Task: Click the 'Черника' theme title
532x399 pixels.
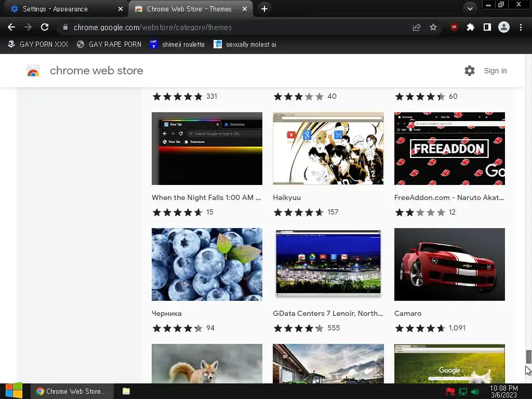Action: (167, 313)
